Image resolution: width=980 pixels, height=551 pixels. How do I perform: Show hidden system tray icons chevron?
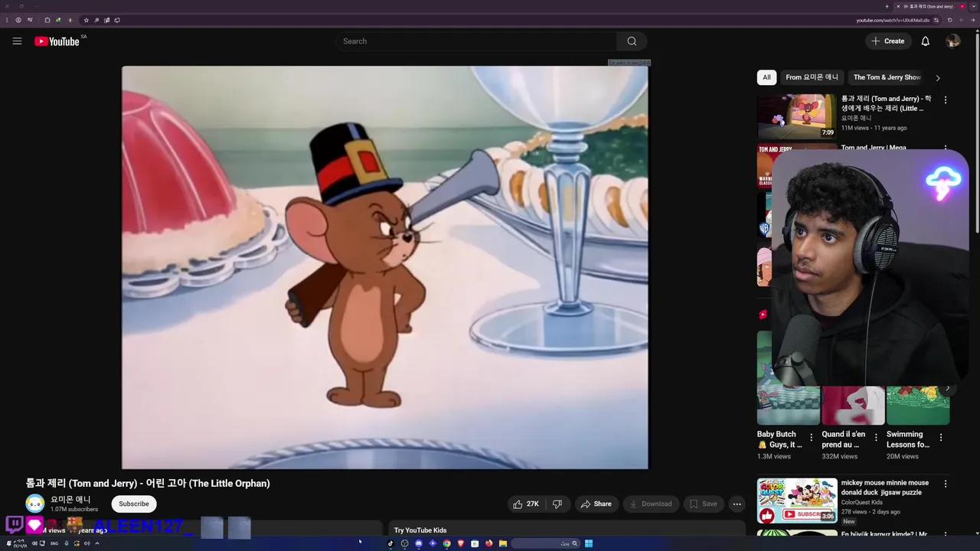coord(97,543)
